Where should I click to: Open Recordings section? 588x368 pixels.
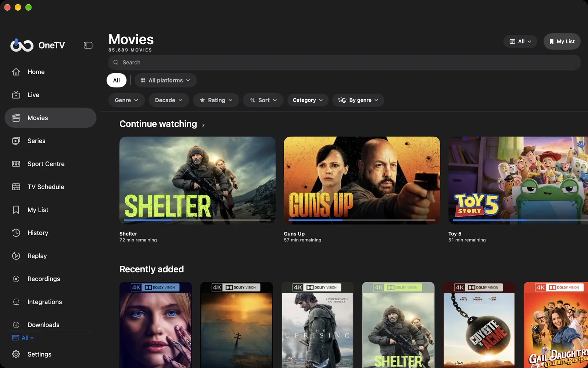[x=50, y=279]
